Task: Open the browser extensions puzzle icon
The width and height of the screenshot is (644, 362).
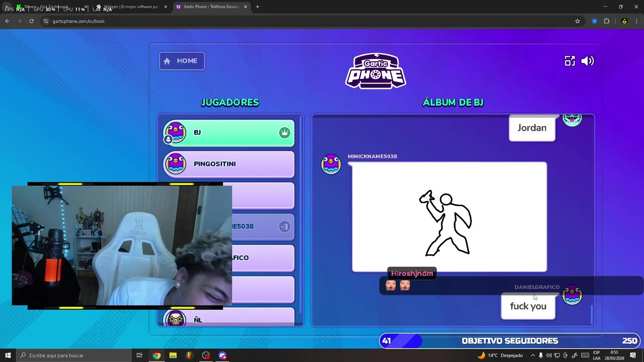Action: point(606,21)
